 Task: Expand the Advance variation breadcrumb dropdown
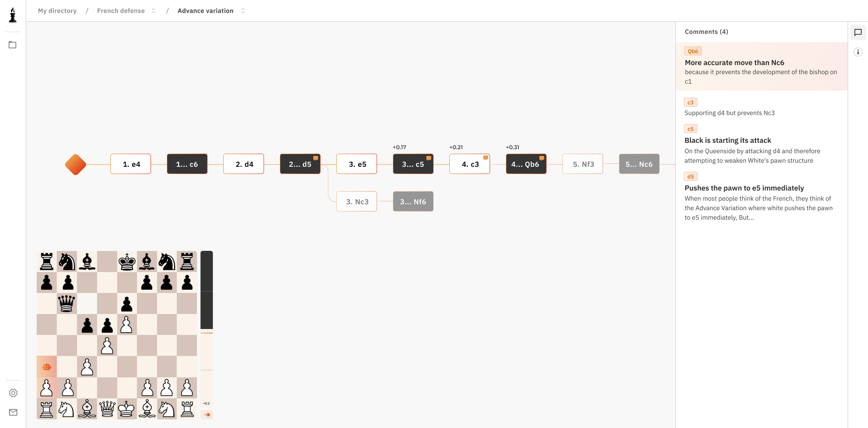[x=243, y=11]
